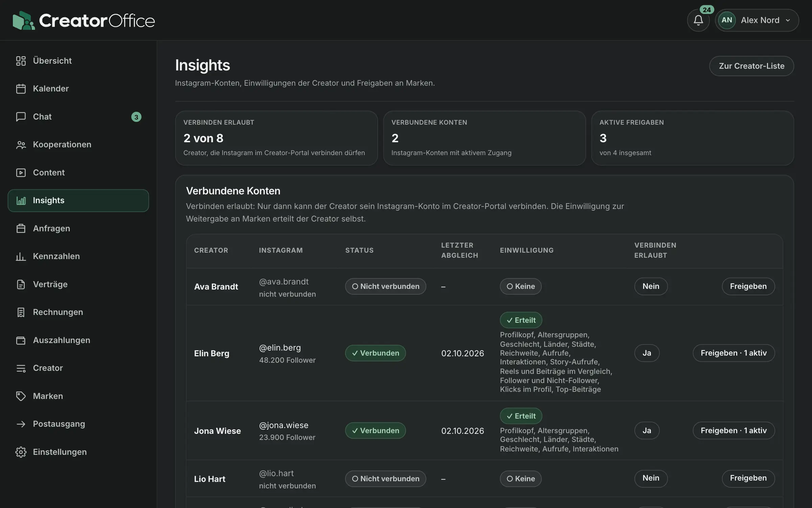Click Freigeben for Lio Hart
The image size is (812, 508).
pos(748,478)
